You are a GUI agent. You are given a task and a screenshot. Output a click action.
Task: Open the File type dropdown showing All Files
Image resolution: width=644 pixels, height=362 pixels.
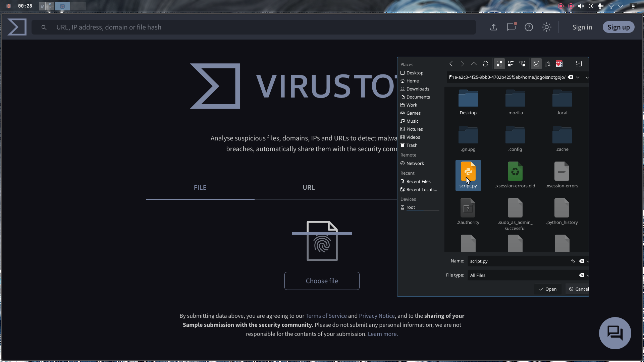click(588, 275)
